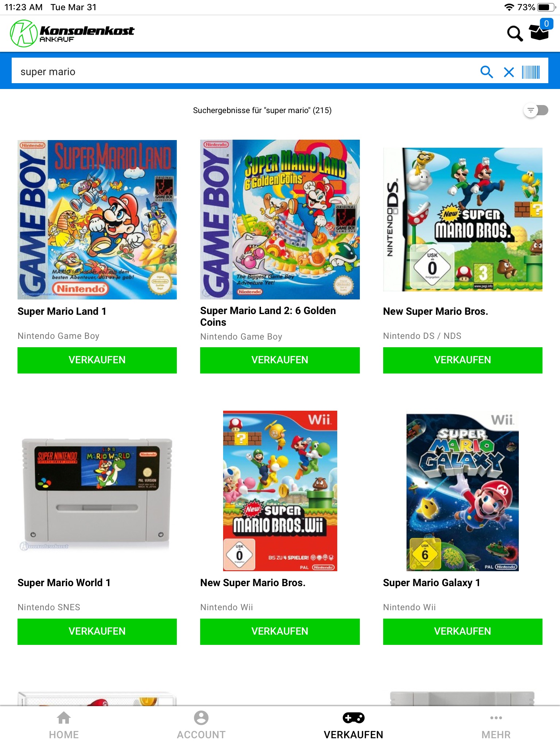Focus the 'super mario' search input field
The width and height of the screenshot is (560, 747).
pos(244,72)
